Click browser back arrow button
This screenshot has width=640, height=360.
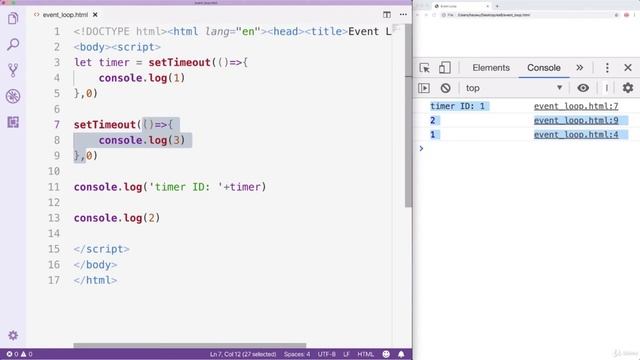point(418,15)
